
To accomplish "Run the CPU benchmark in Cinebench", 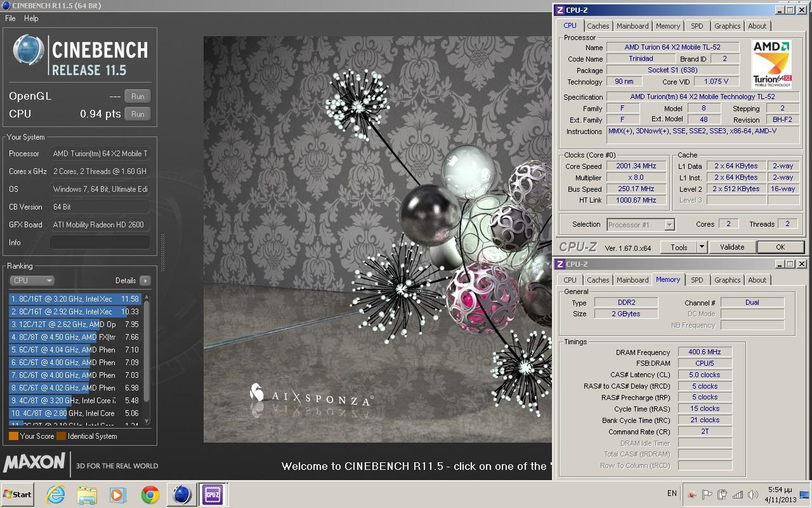I will tap(138, 114).
